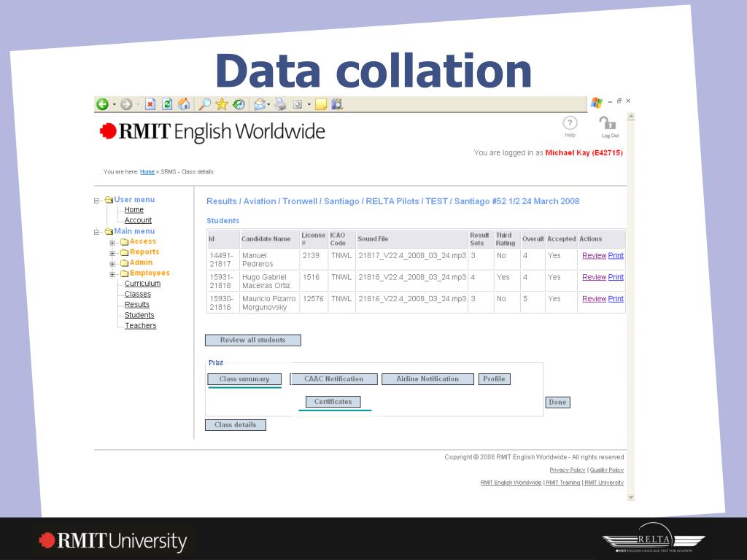Print the Class summary

(x=244, y=379)
